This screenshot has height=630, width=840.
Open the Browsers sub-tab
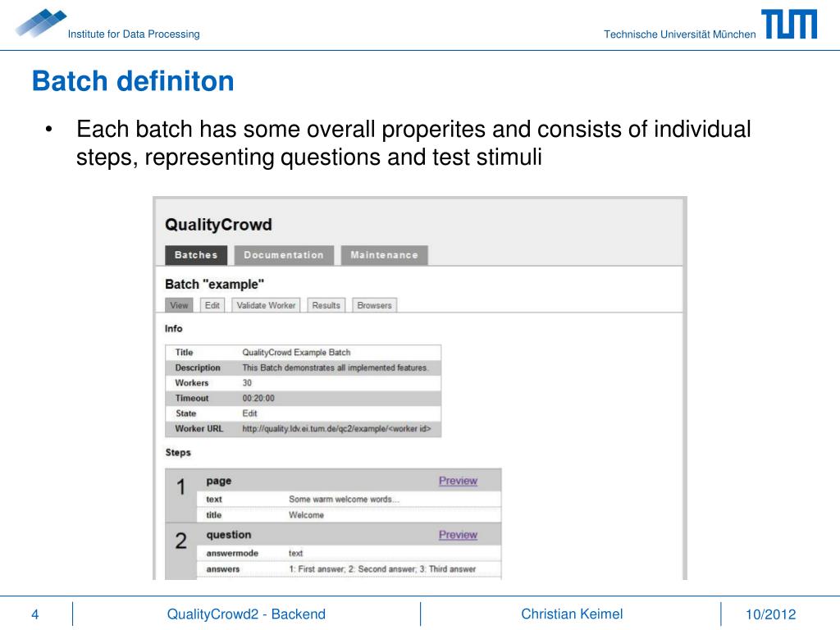374,305
